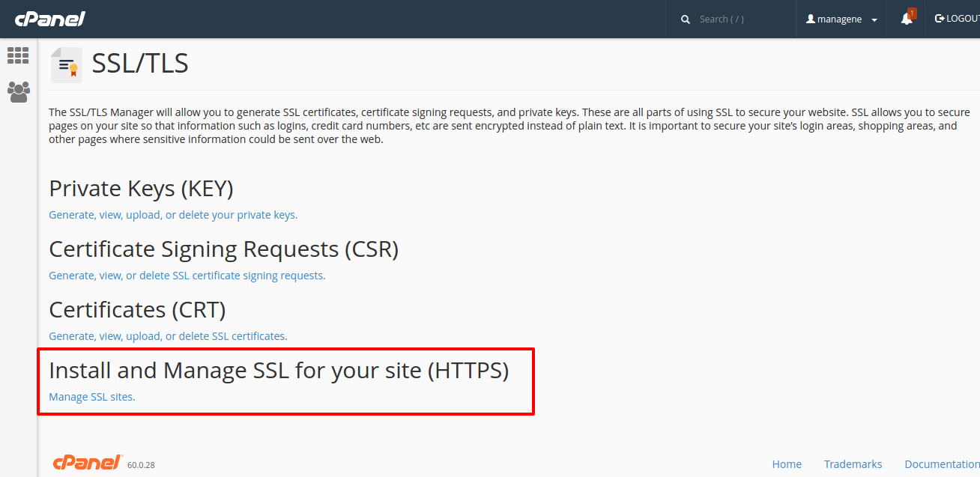This screenshot has height=477, width=980.
Task: Click the user silhouette icon beside managene
Action: coord(810,19)
